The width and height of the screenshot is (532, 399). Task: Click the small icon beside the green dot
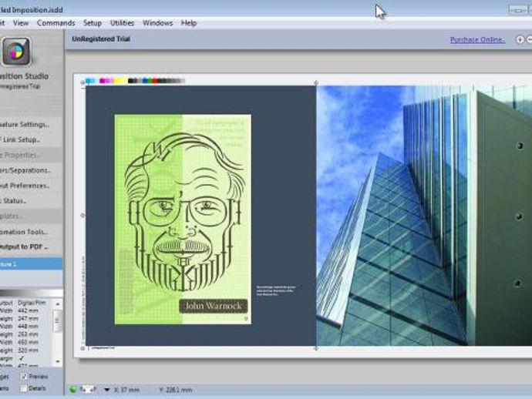[88, 390]
